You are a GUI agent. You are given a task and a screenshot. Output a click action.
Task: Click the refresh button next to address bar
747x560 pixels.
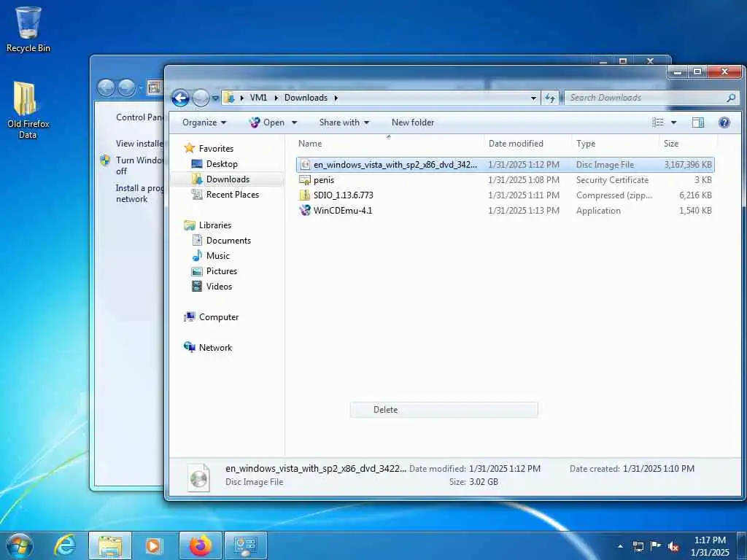point(550,98)
